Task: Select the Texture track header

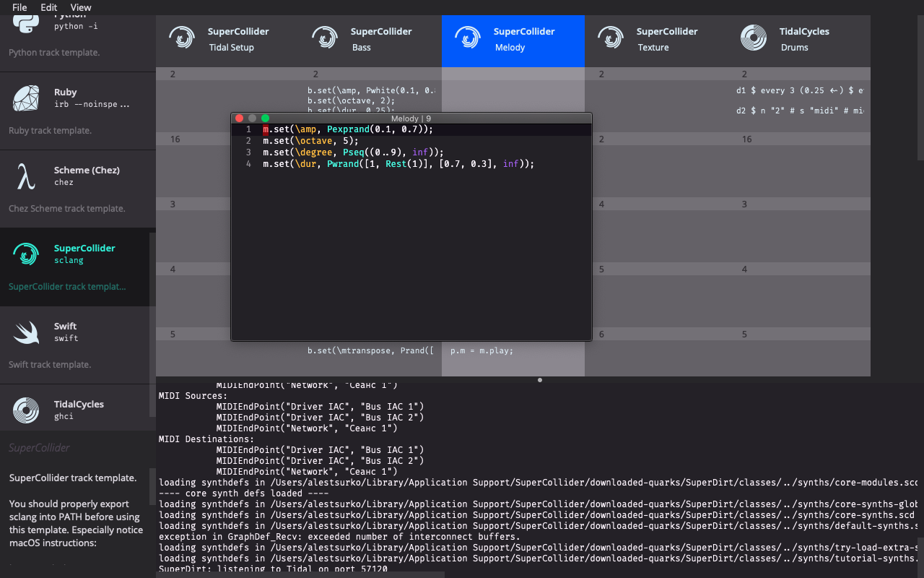Action: [655, 41]
